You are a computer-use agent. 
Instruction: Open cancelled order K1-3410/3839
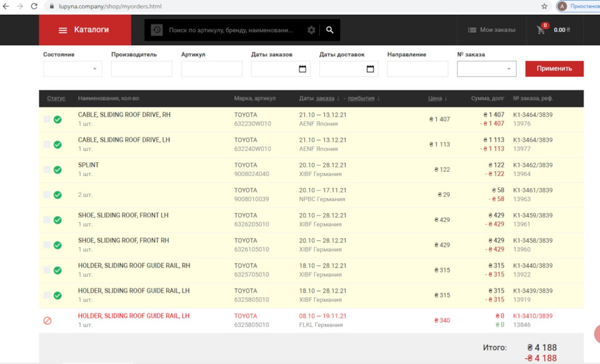[x=532, y=316]
